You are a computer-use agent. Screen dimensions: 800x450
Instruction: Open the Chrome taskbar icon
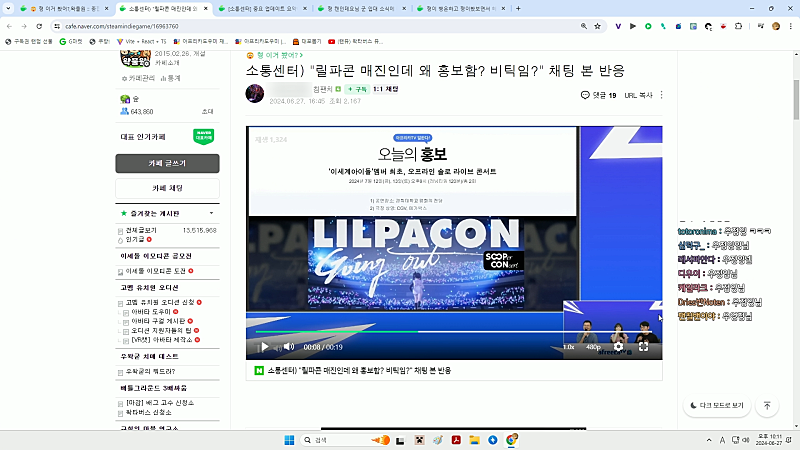[x=511, y=440]
